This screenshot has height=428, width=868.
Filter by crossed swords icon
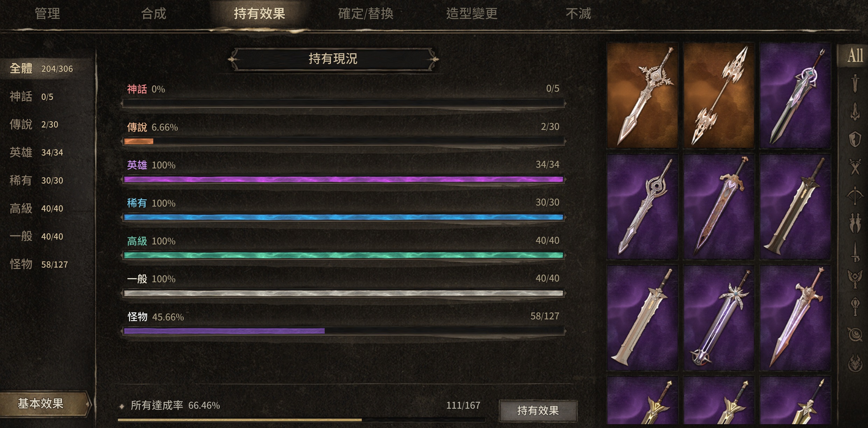coord(855,166)
